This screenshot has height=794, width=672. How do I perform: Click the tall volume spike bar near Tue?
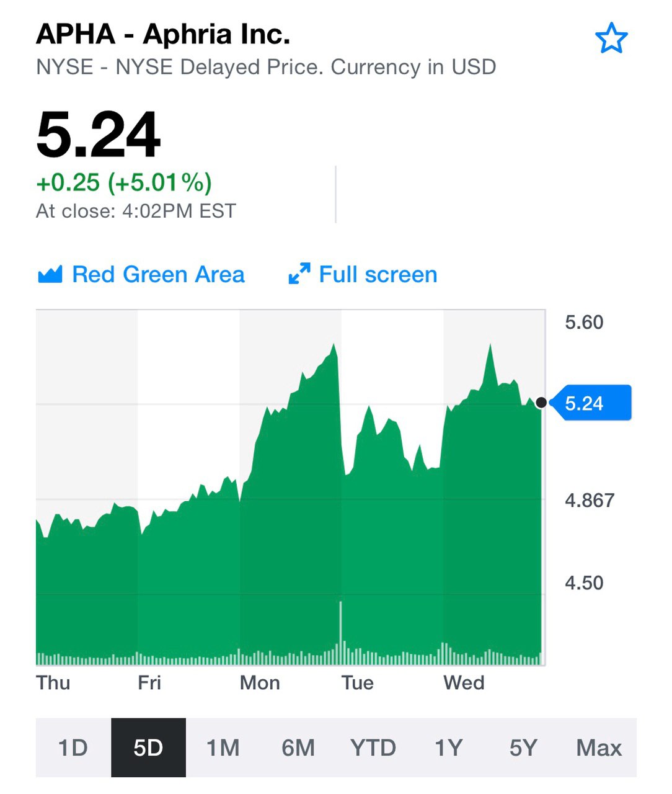point(340,633)
